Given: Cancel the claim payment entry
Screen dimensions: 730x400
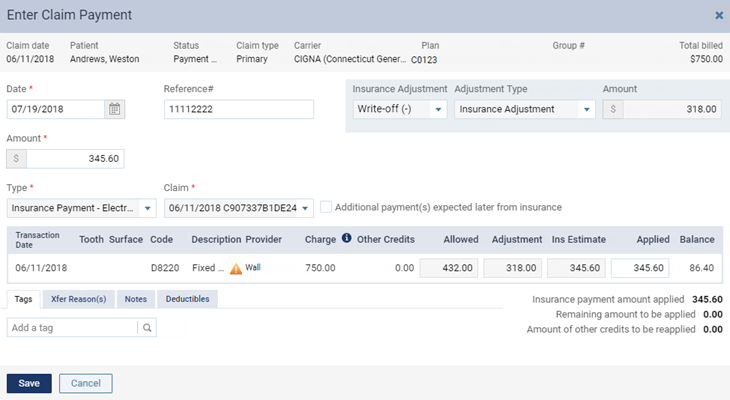Looking at the screenshot, I should point(86,383).
